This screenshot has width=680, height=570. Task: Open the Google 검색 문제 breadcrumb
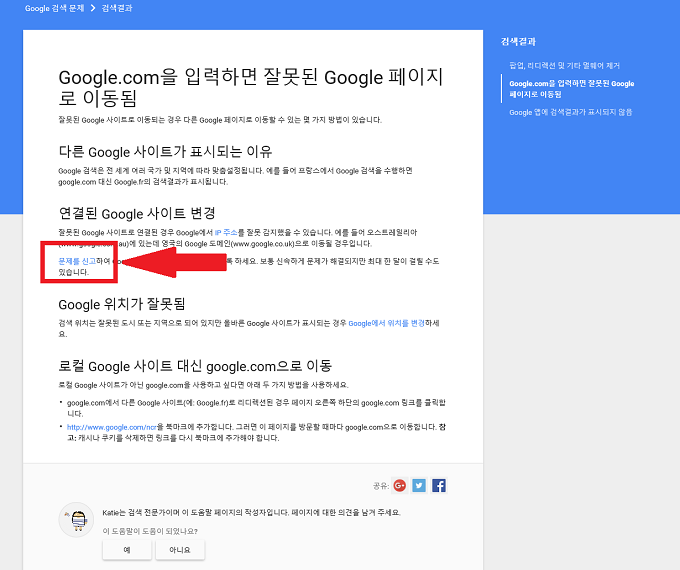(x=54, y=8)
